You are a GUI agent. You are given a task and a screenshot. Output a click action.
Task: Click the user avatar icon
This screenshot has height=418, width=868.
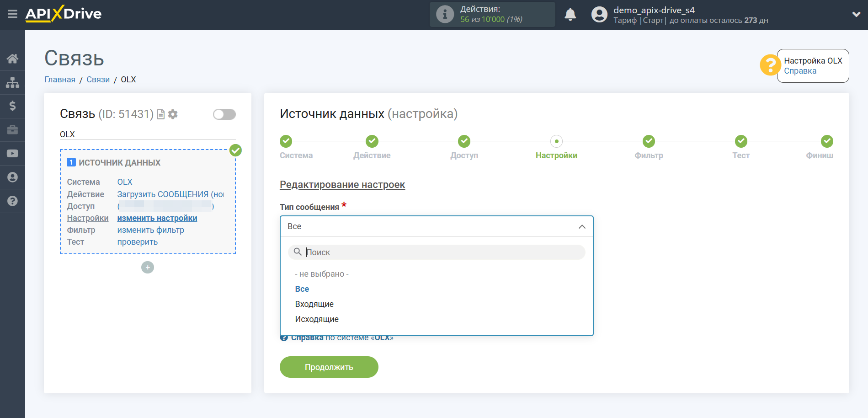point(599,15)
